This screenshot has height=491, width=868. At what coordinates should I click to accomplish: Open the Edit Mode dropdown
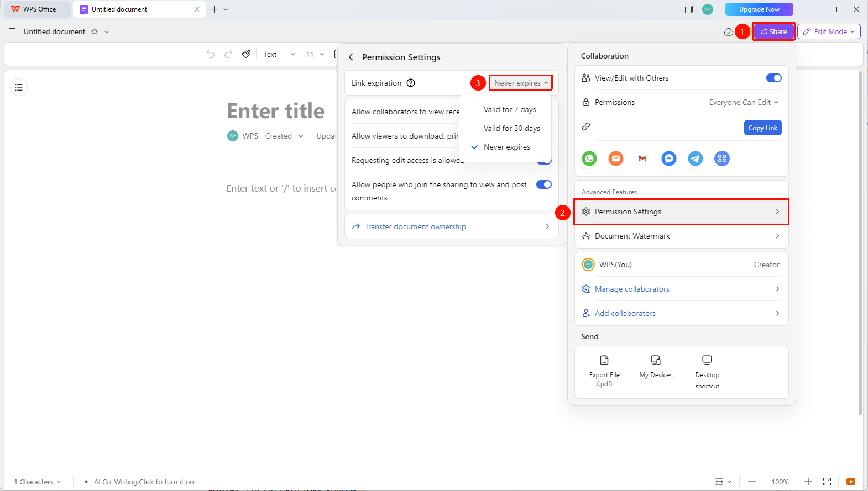pos(829,31)
